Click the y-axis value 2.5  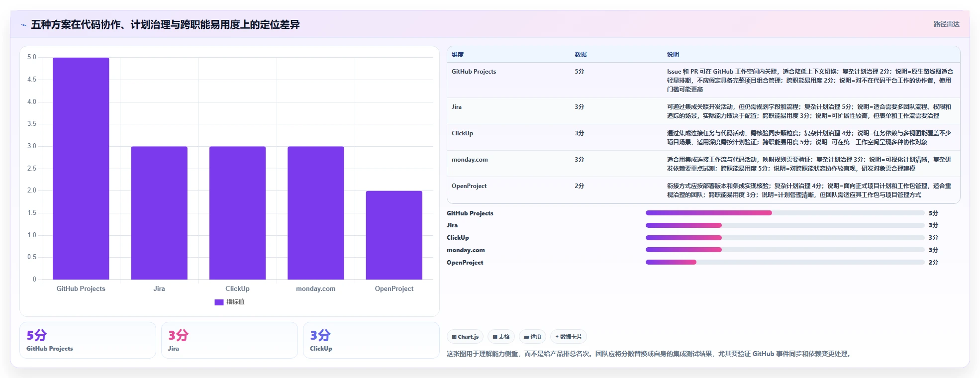tap(32, 169)
